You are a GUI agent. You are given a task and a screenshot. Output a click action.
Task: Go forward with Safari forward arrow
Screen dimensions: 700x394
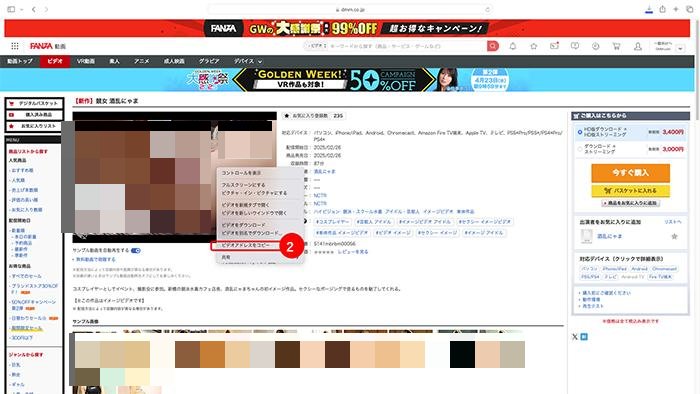[46, 9]
